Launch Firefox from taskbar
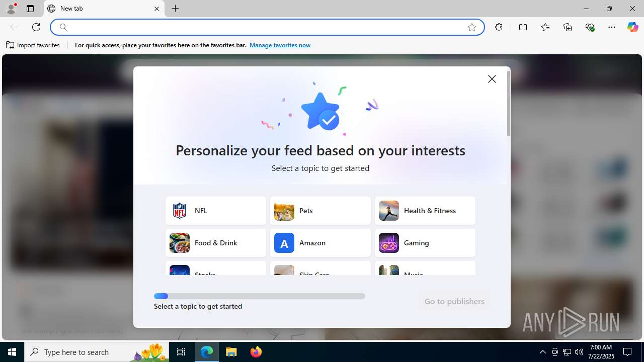This screenshot has height=362, width=644. point(256,352)
